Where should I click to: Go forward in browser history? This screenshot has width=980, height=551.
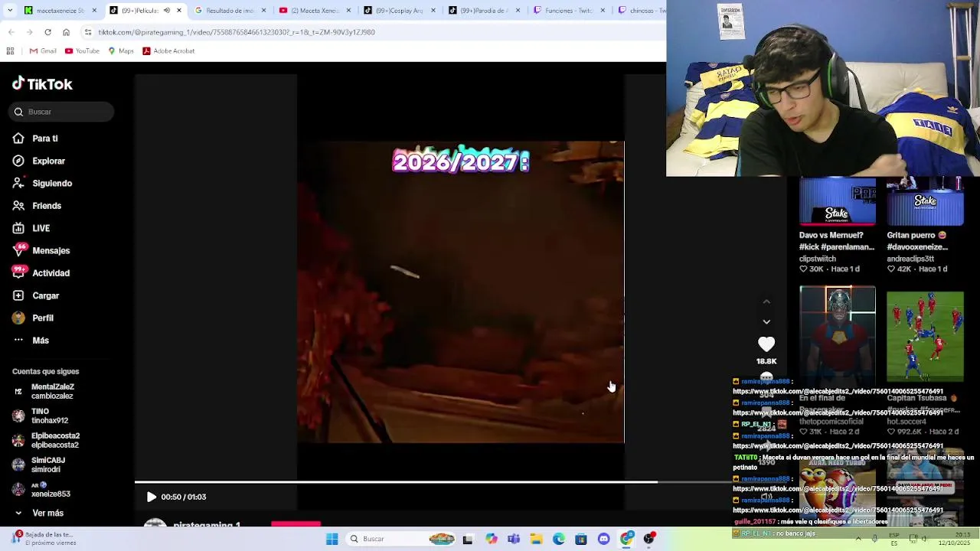tap(29, 32)
